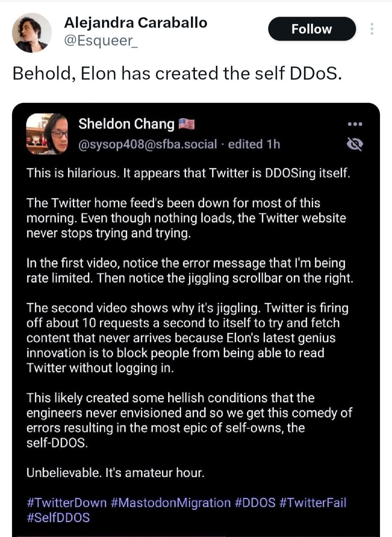The height and width of the screenshot is (537, 392).
Task: Open the @Esqueer_ handle
Action: [101, 40]
